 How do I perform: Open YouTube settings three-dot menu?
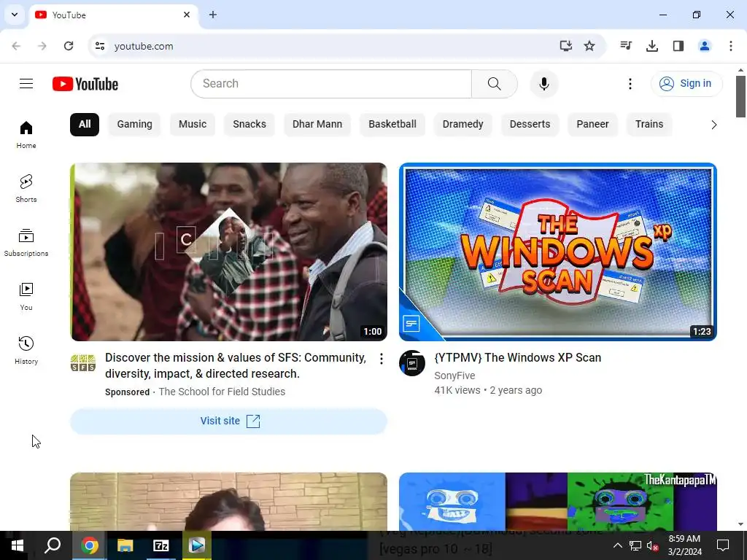point(630,84)
